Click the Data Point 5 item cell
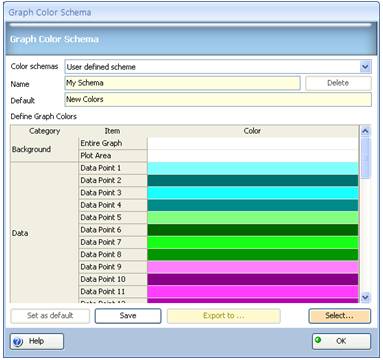Screen dimensions: 383x360 [113, 217]
